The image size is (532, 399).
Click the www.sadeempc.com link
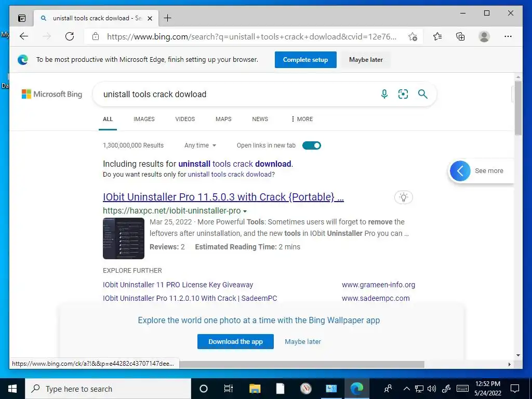tap(376, 298)
